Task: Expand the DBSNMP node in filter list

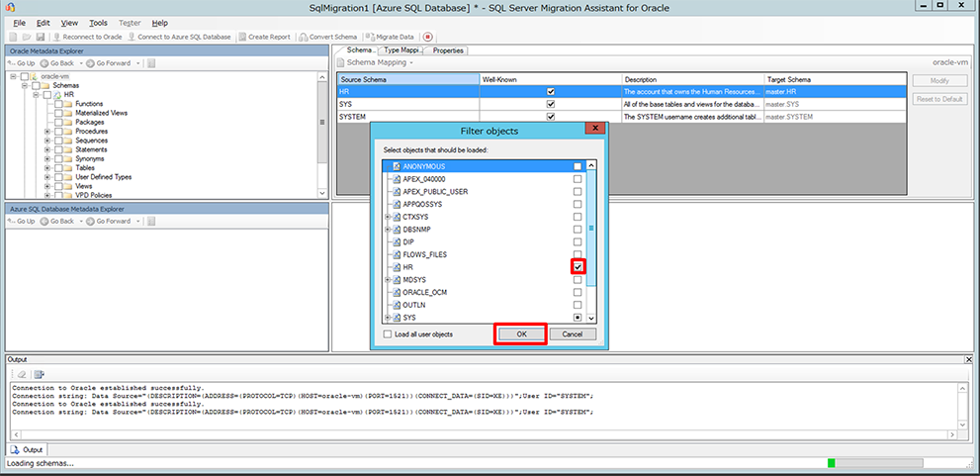Action: [x=388, y=230]
